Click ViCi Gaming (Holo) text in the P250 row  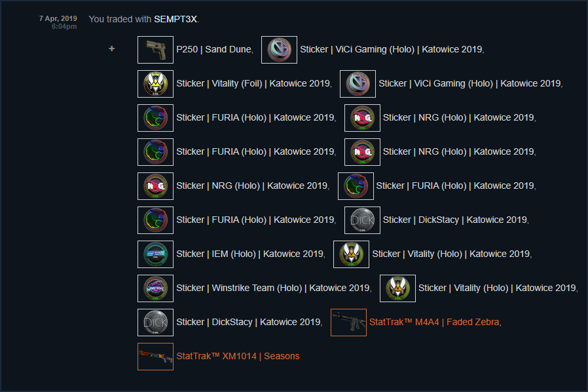(x=391, y=49)
